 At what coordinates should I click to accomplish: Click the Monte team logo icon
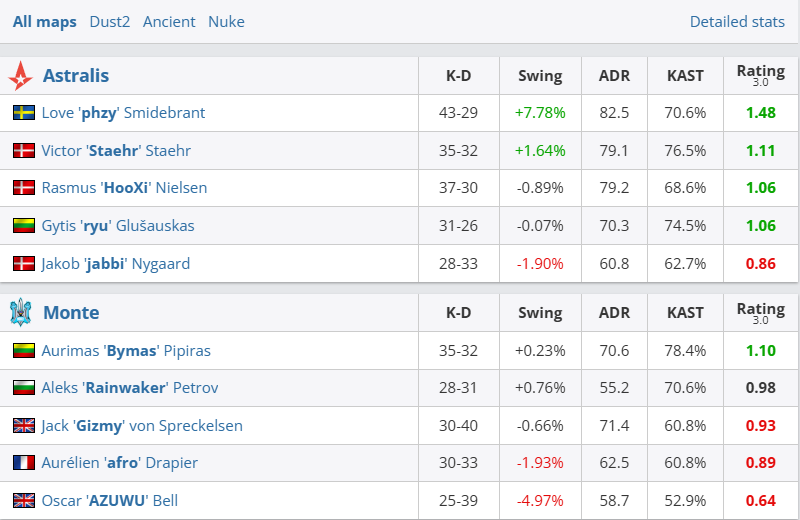(21, 313)
